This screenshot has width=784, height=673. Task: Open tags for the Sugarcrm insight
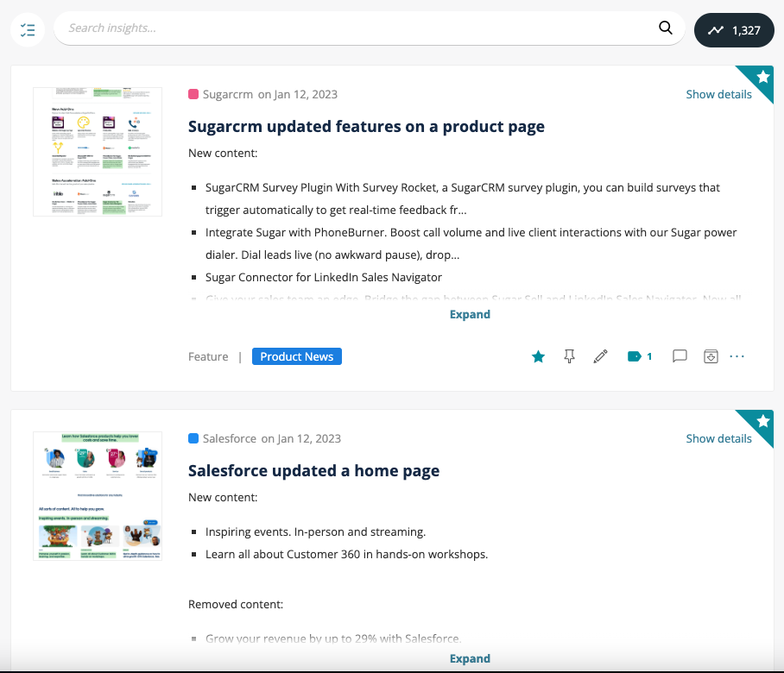coord(640,356)
